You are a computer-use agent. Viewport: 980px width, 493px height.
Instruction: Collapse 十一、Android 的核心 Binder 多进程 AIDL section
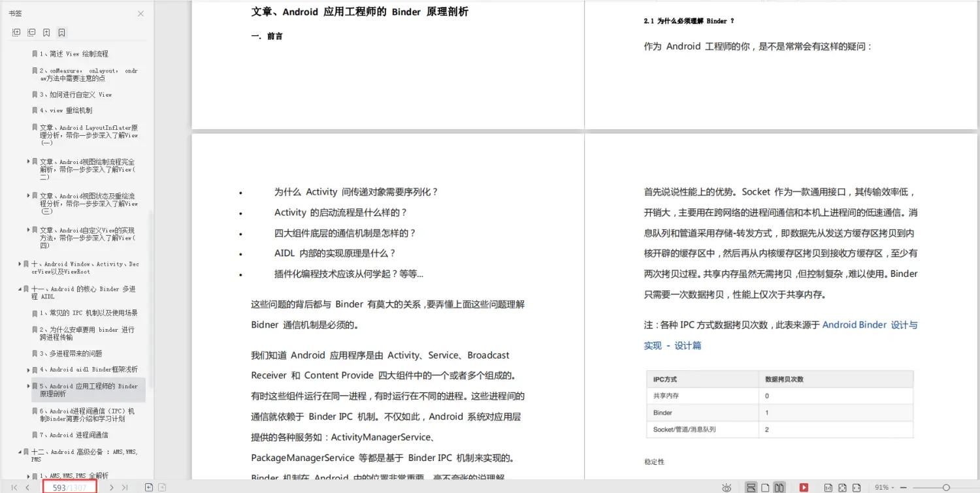click(20, 289)
